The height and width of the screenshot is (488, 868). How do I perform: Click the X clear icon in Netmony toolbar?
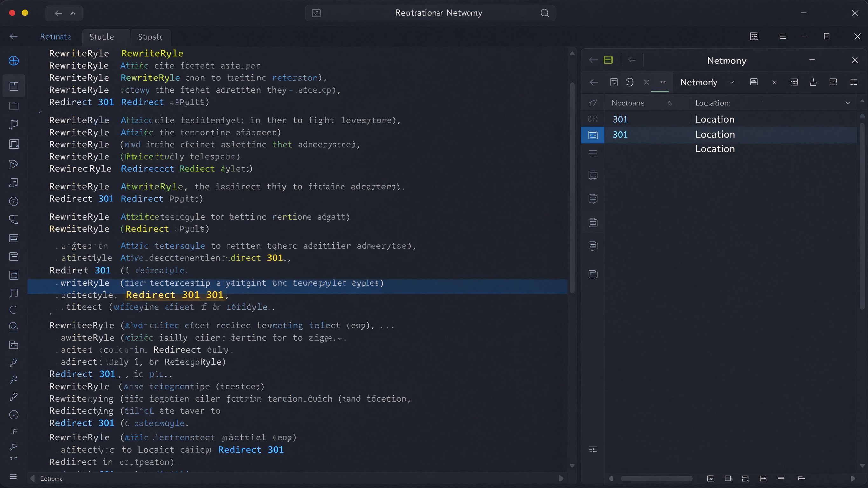coord(646,82)
